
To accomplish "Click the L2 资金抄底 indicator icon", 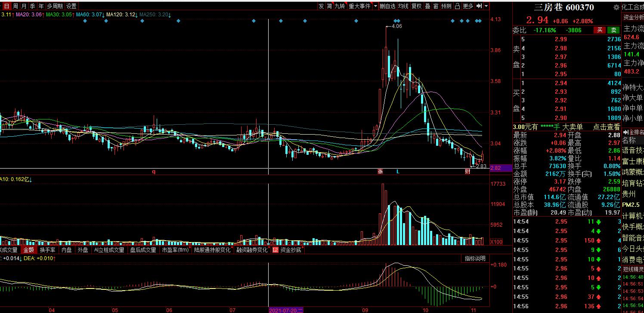I will (276, 250).
